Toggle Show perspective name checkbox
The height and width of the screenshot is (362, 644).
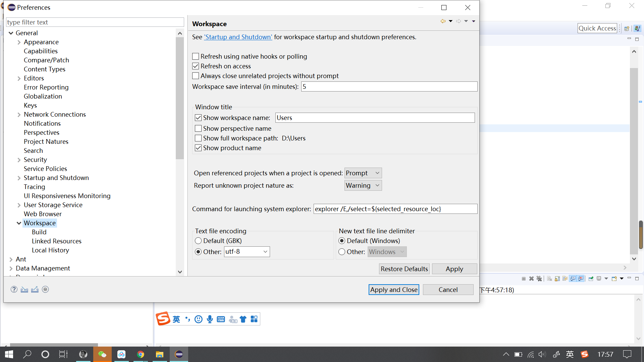pyautogui.click(x=198, y=128)
